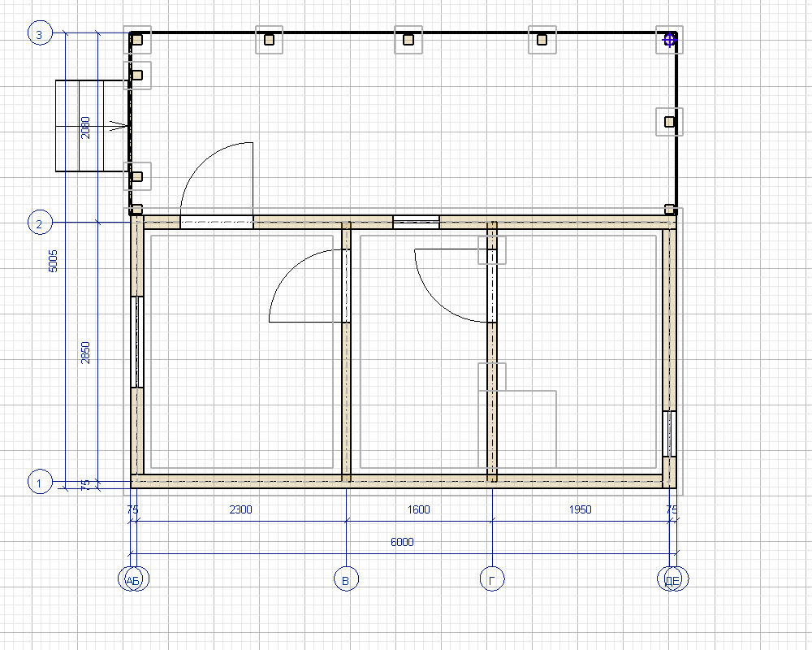Click the axis marker labeled В
The height and width of the screenshot is (650, 812).
tap(347, 578)
